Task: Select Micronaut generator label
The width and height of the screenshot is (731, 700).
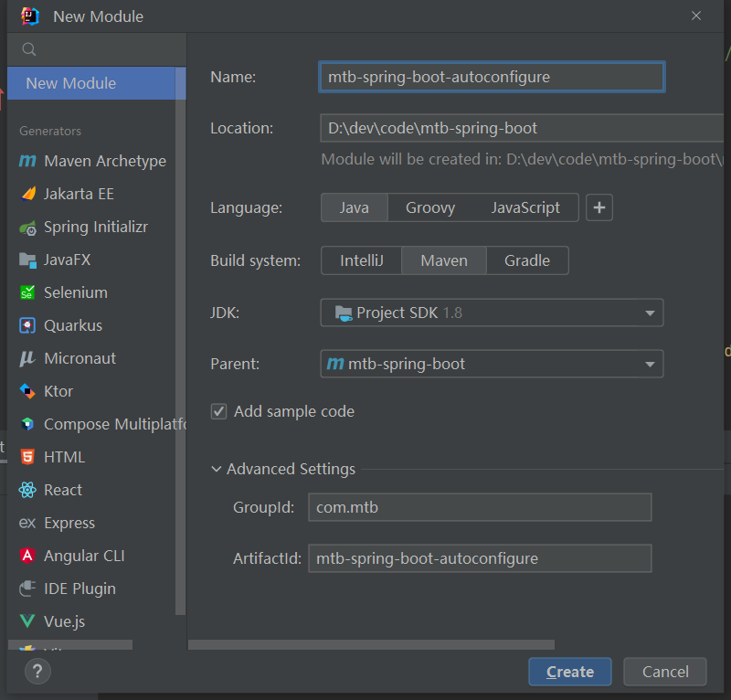Action: point(79,358)
